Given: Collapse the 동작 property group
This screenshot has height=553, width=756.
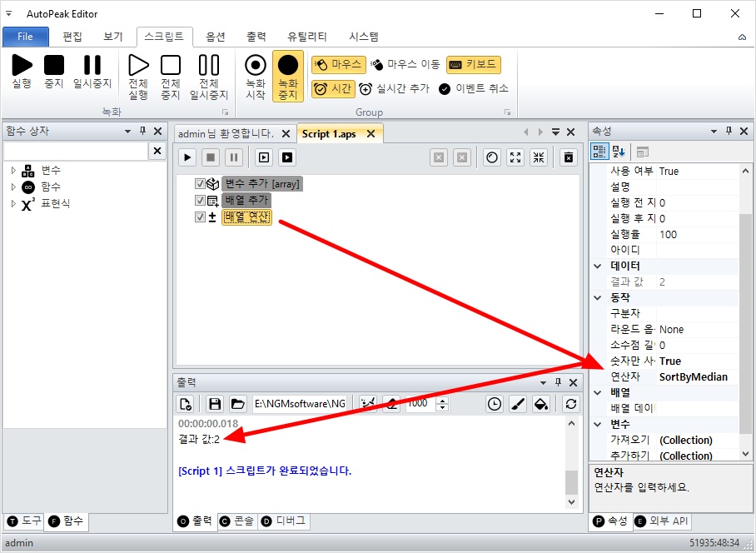Looking at the screenshot, I should (598, 297).
